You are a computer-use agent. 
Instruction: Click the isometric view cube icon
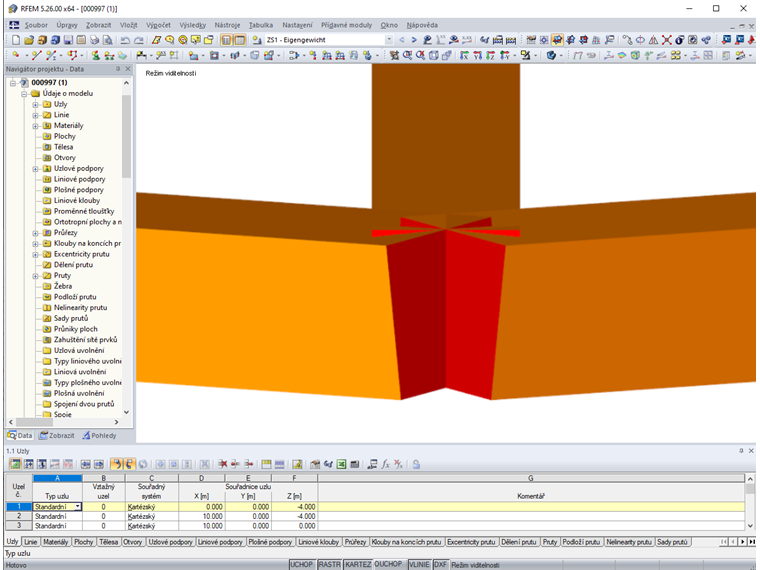[433, 55]
